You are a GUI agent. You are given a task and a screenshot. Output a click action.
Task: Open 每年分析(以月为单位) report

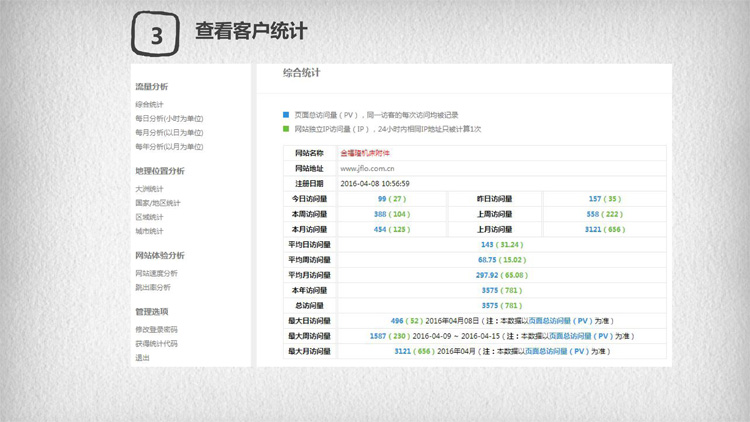(169, 147)
